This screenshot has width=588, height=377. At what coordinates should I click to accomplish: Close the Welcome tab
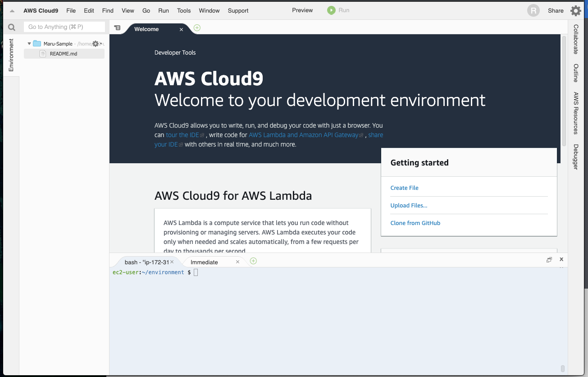click(x=182, y=29)
